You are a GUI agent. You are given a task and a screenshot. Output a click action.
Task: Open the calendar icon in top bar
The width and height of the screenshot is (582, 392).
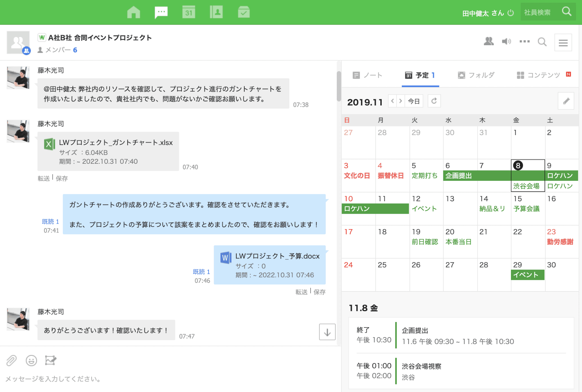tap(189, 12)
